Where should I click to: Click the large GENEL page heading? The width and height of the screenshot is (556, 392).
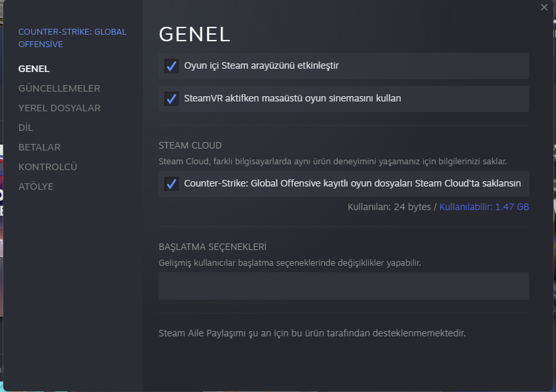click(195, 34)
